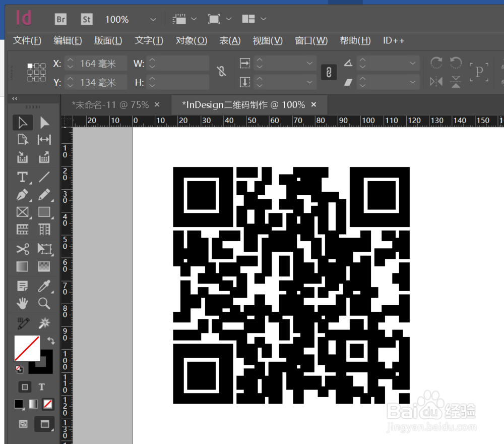Image resolution: width=504 pixels, height=444 pixels.
Task: Select the Gap tool
Action: 44,140
